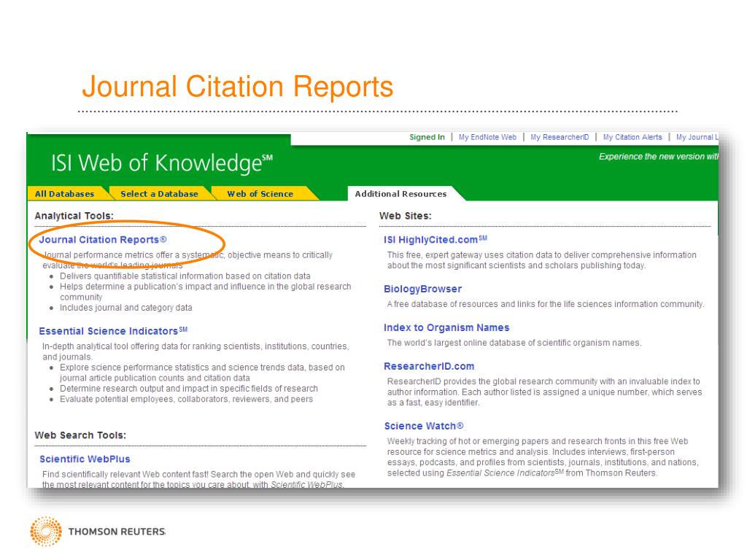Image resolution: width=747 pixels, height=560 pixels.
Task: Click 'Delivers quantifiable statistical information' bullet
Action: pos(185,276)
